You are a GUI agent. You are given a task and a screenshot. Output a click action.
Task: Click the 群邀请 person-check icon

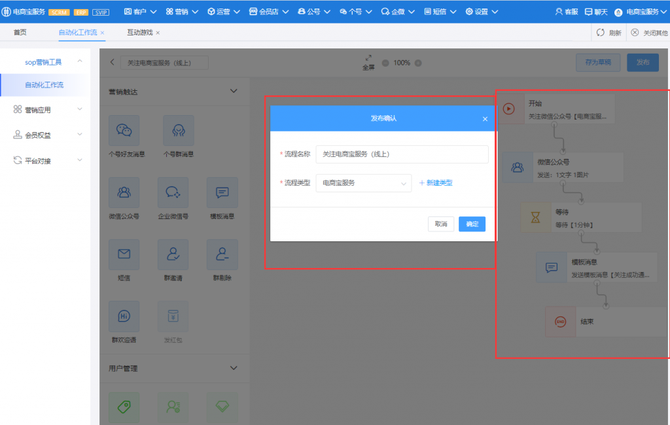point(173,254)
